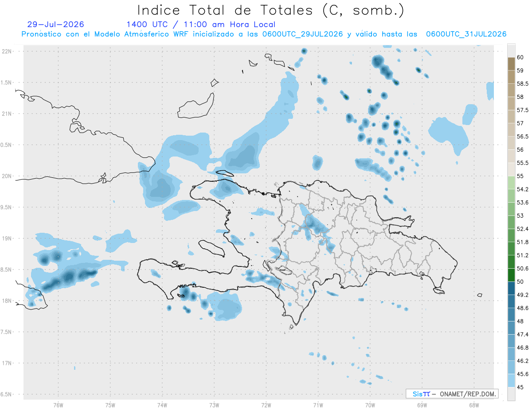Click the "68W" longitude label
This screenshot has height=411, width=532.
click(474, 405)
